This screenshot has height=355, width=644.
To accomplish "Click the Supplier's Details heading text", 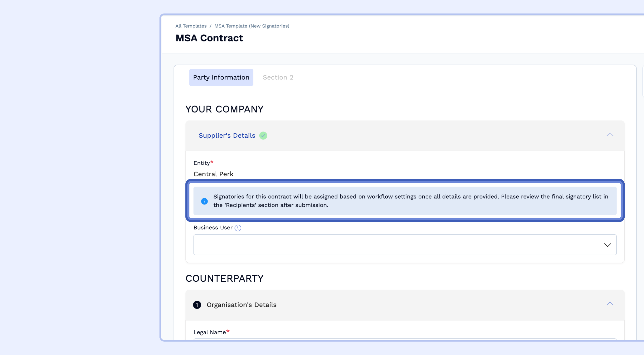I will point(227,136).
